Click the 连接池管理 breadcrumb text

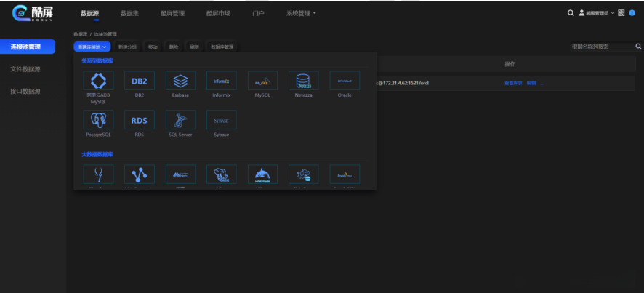tap(105, 34)
